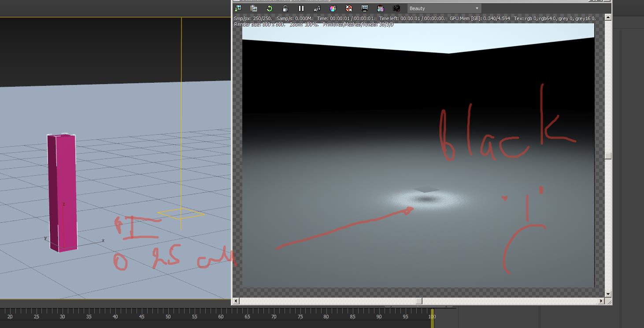Click frame 95 on the timeline
Screen dimensions: 644x328
[405, 317]
